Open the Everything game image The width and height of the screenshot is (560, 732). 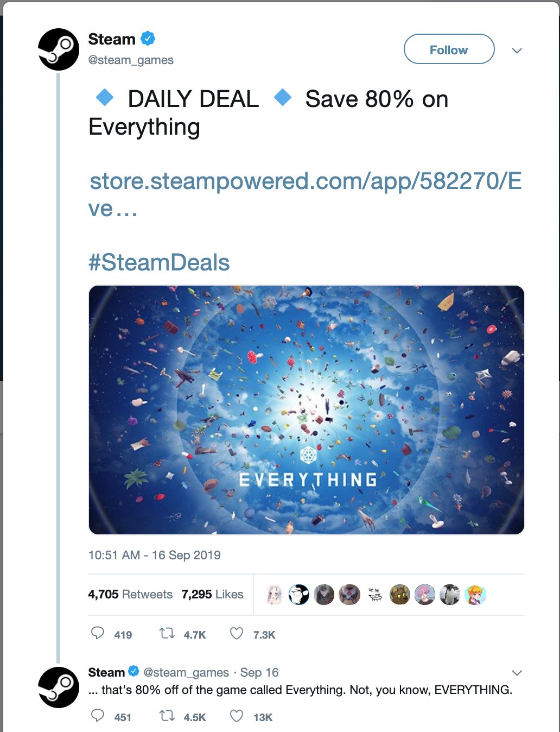[306, 410]
